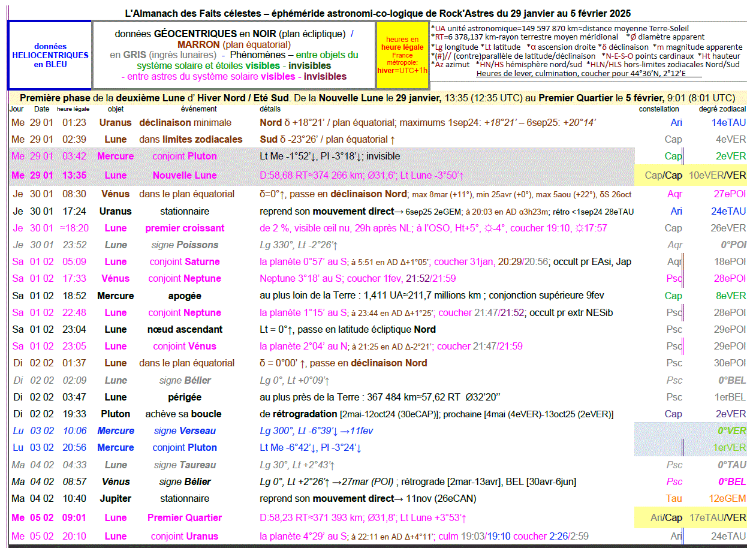Click '12eGEM' zodiac degree for Jupiter
Viewport: 756px width, 548px height.
pos(728,498)
